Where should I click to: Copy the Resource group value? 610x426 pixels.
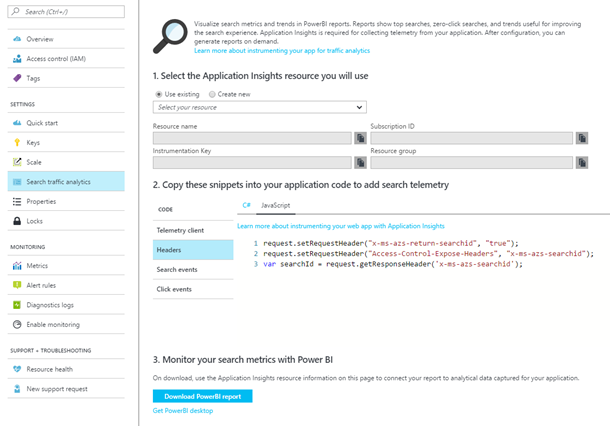pyautogui.click(x=582, y=163)
